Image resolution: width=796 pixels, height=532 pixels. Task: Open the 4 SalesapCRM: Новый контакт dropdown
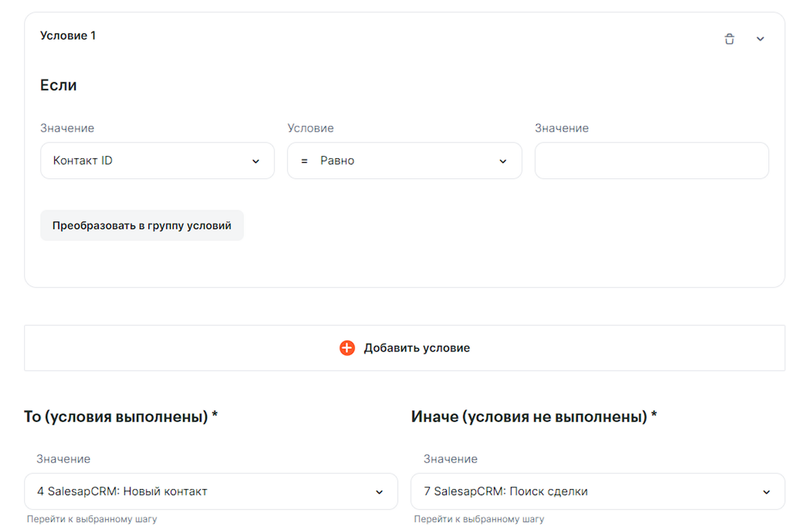199,491
